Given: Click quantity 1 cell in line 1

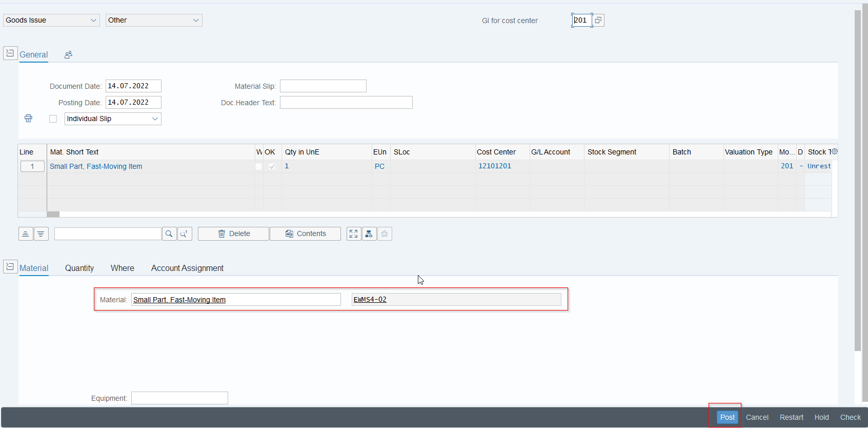Looking at the screenshot, I should coord(327,166).
